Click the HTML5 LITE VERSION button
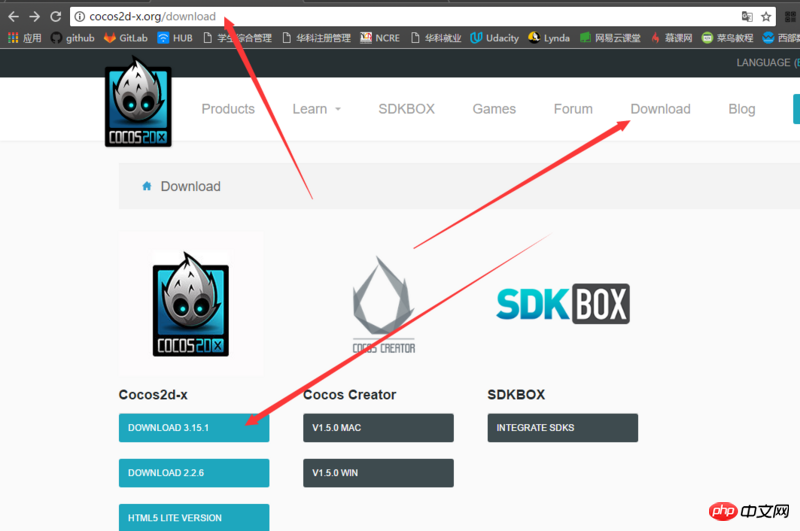Image resolution: width=800 pixels, height=531 pixels. click(194, 517)
